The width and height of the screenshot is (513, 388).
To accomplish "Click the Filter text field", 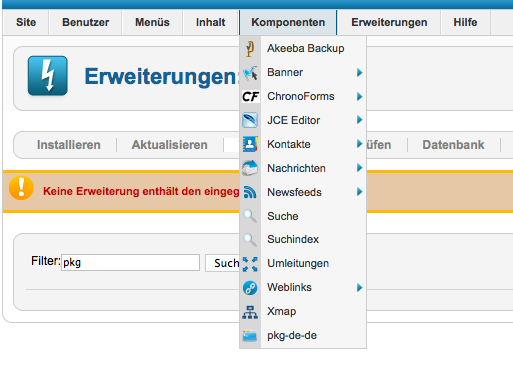I will pos(130,263).
